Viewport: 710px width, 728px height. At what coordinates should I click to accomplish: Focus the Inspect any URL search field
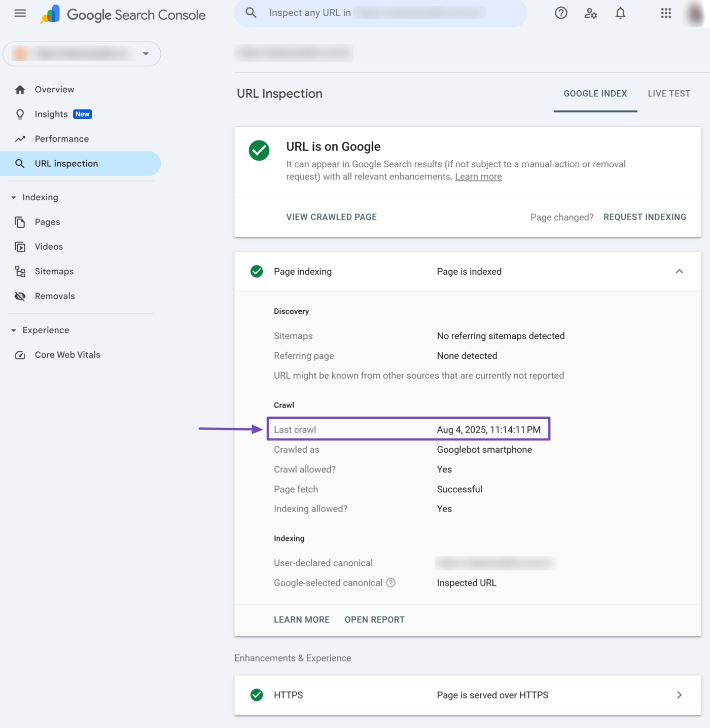coord(380,13)
